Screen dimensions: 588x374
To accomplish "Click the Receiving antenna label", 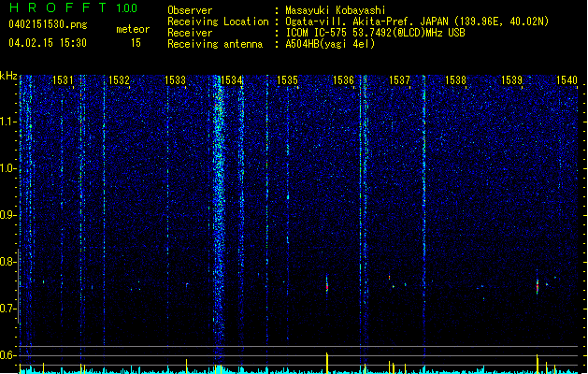I will tap(215, 44).
